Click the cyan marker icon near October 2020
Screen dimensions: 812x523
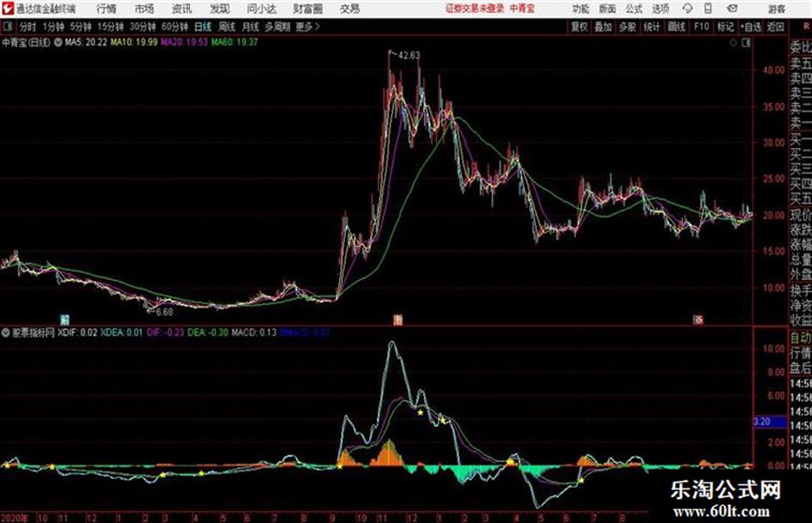pos(64,319)
